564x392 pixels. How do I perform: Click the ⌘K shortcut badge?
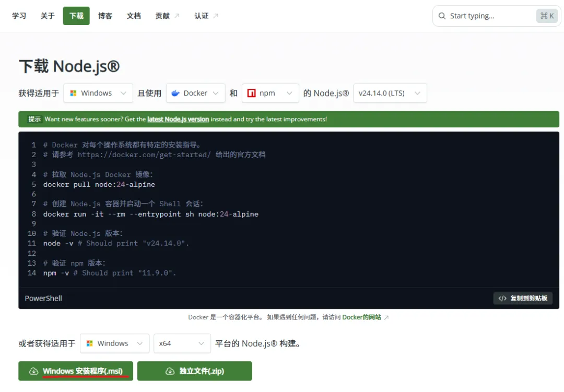[547, 16]
